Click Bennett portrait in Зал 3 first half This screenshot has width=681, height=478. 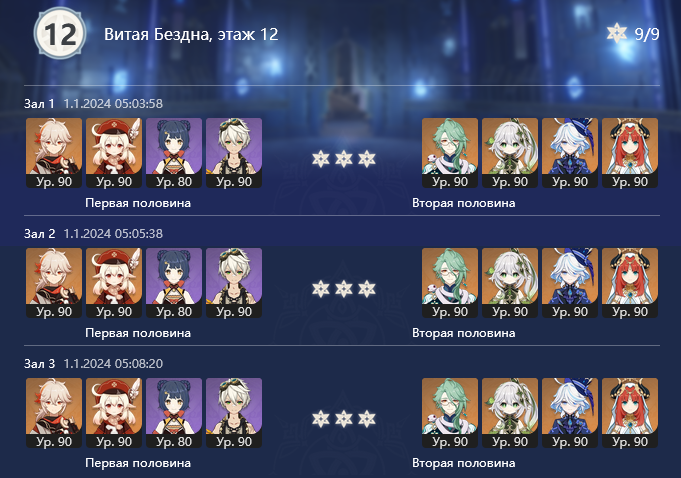[x=234, y=413]
